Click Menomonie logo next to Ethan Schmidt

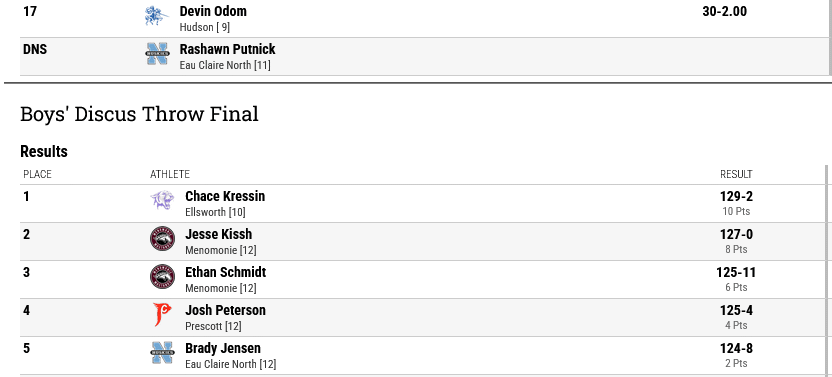(162, 277)
